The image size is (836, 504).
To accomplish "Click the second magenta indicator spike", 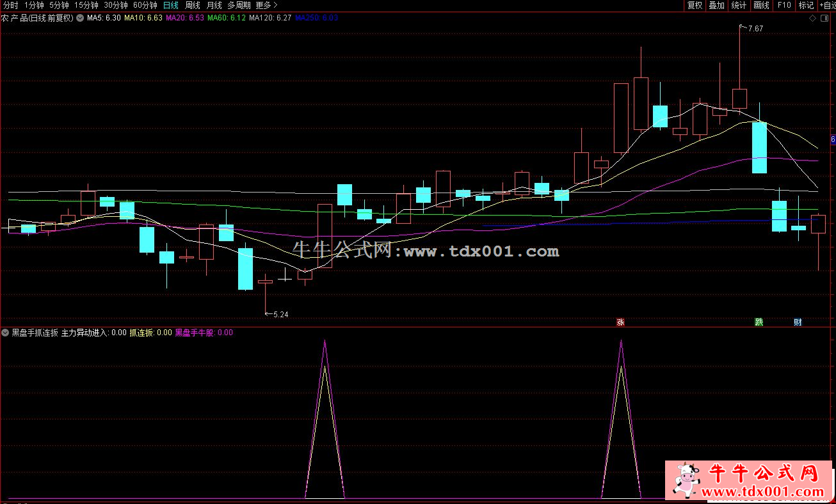I will [x=621, y=419].
